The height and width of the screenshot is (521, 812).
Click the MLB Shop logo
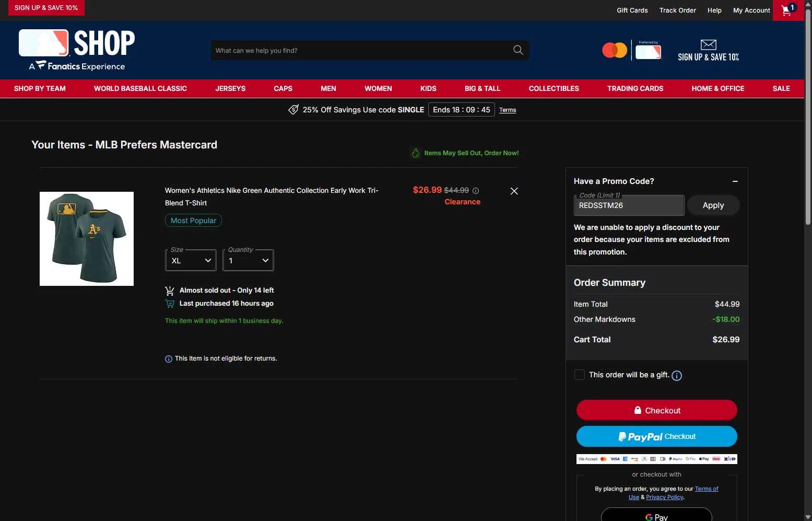click(x=77, y=43)
